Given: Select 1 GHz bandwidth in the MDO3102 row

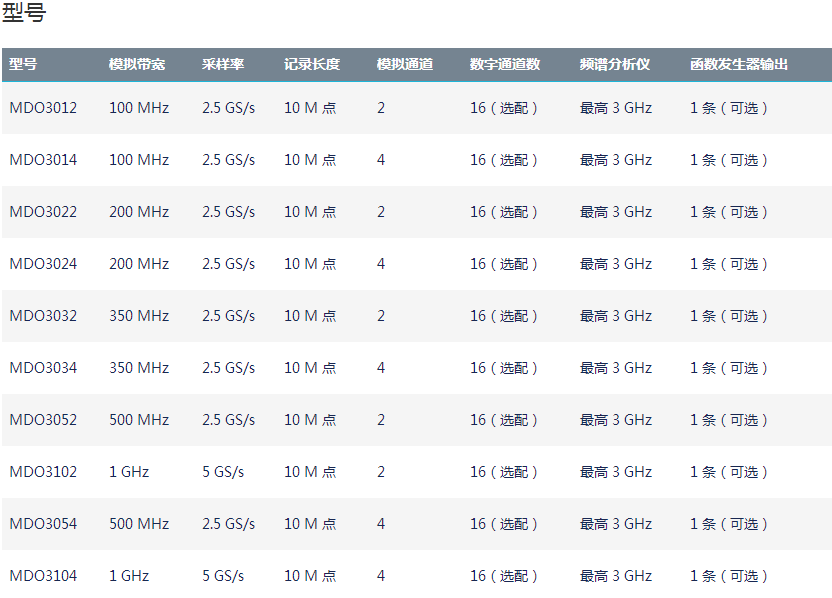Looking at the screenshot, I should [x=129, y=472].
